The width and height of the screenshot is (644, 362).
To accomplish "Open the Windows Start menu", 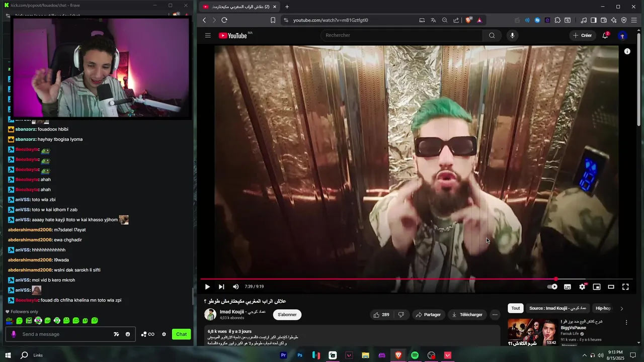I will (8, 355).
